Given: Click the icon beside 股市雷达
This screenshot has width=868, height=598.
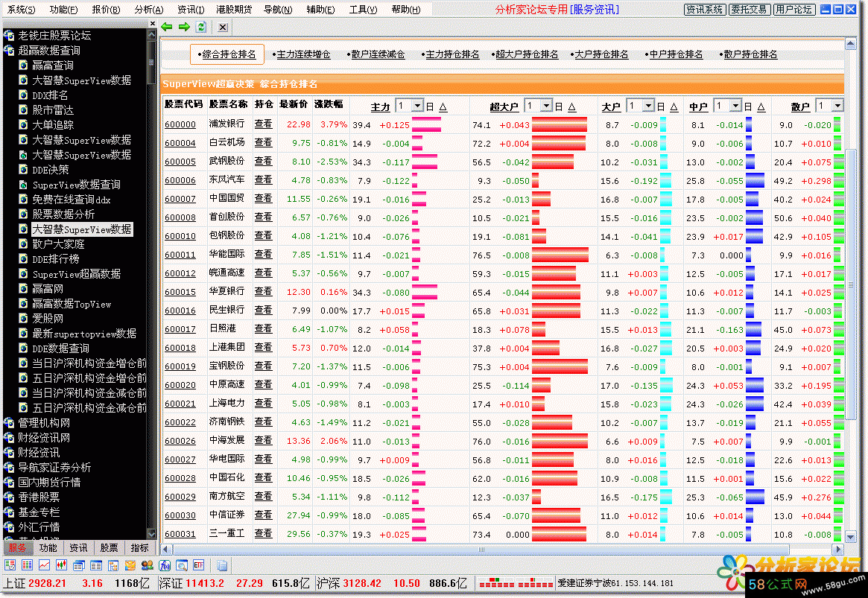Looking at the screenshot, I should [x=23, y=109].
